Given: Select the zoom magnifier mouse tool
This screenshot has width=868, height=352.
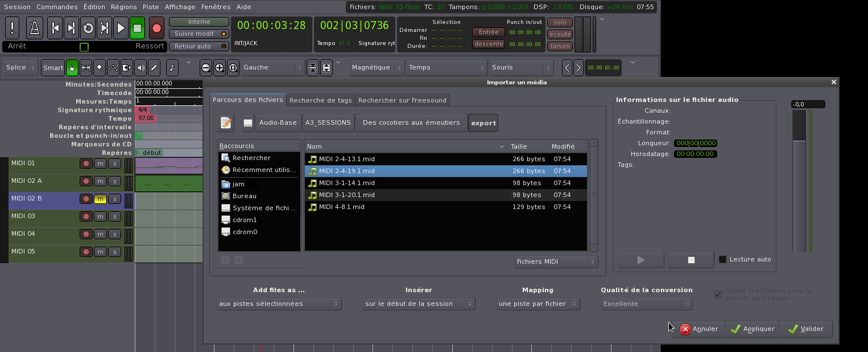Looking at the screenshot, I should (100, 68).
